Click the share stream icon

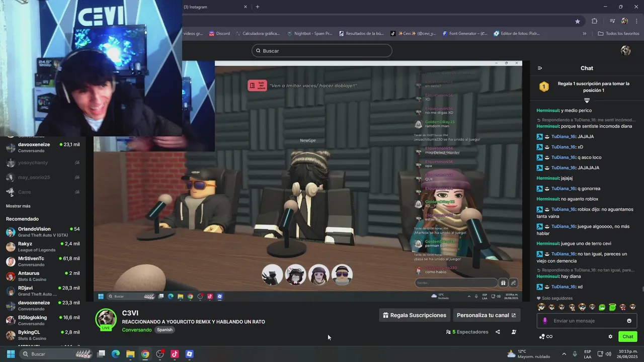tap(498, 332)
